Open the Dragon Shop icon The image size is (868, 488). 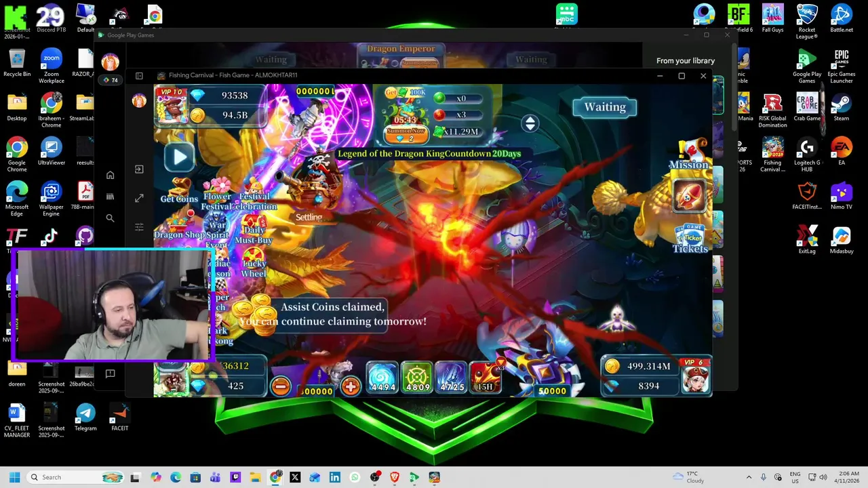[179, 226]
